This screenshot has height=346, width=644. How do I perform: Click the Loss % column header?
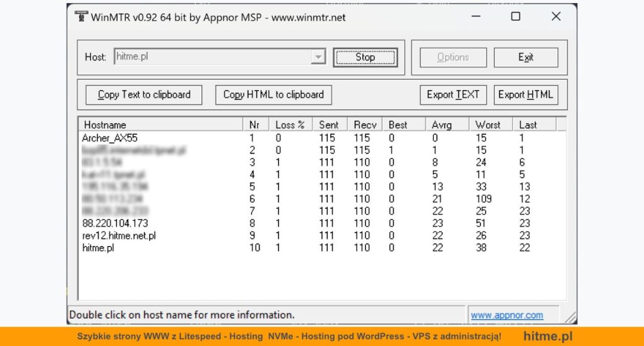coord(291,125)
